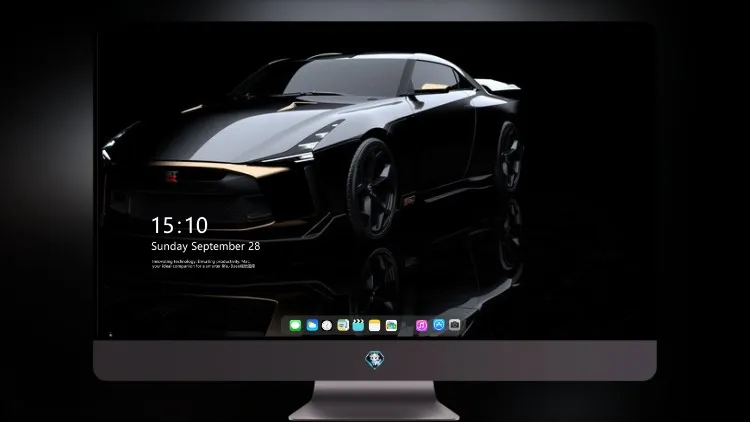This screenshot has height=422, width=750.
Task: Click the 15:10 clock widget
Action: (x=179, y=225)
